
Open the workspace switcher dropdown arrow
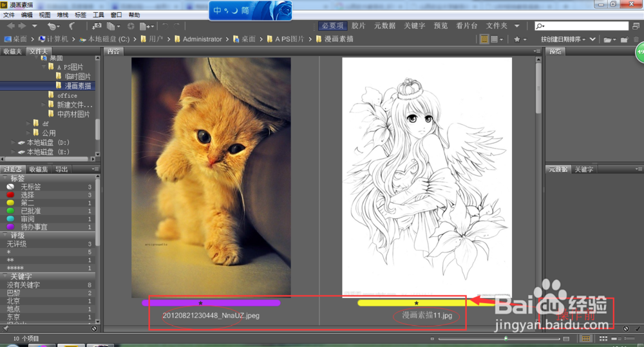coord(516,26)
